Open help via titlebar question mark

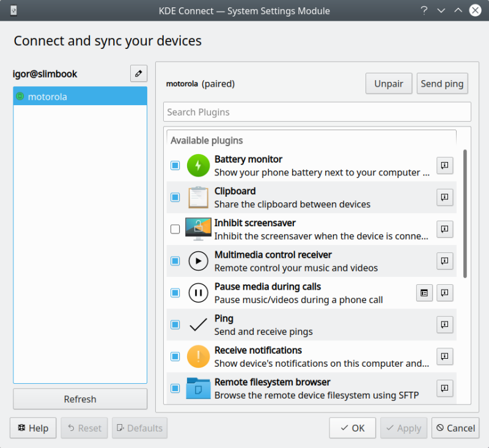424,10
